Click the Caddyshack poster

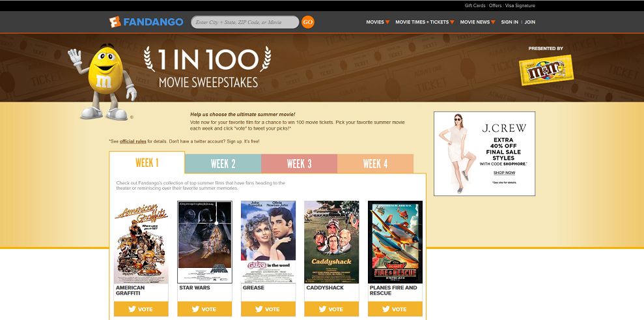click(331, 242)
